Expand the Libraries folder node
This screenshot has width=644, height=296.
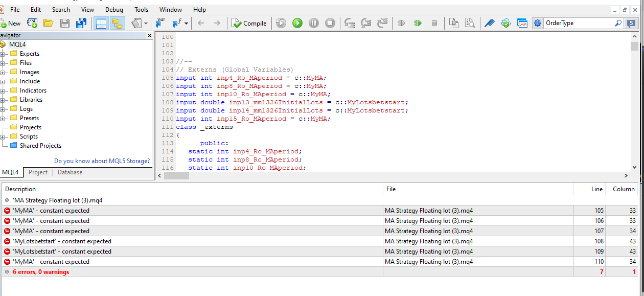[3, 100]
